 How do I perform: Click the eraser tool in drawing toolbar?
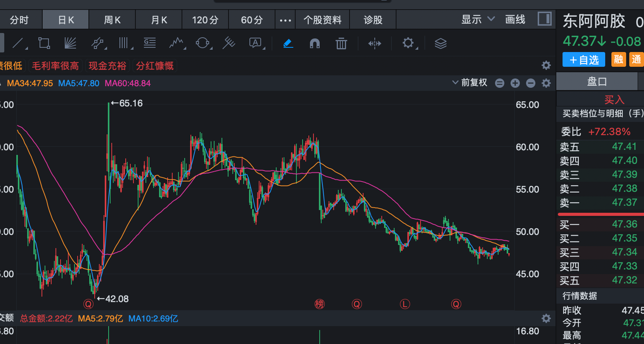288,43
